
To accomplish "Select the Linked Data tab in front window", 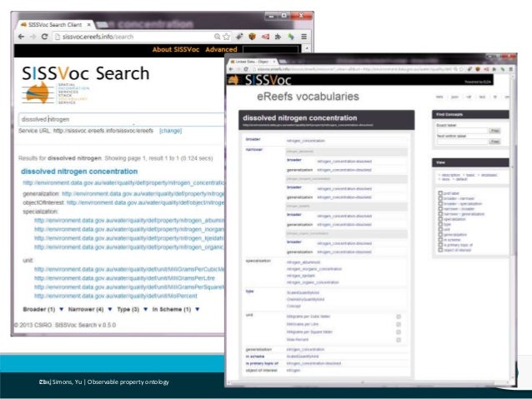I will [252, 62].
